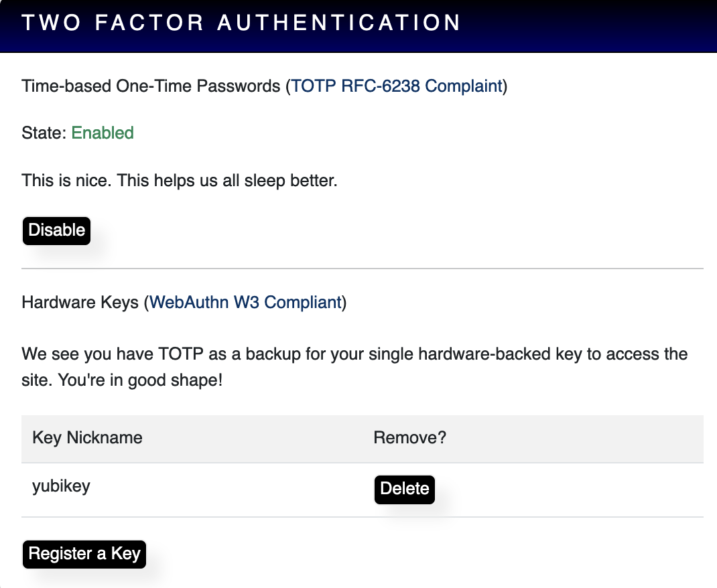Click the sleep better message text
This screenshot has height=588, width=717.
180,180
